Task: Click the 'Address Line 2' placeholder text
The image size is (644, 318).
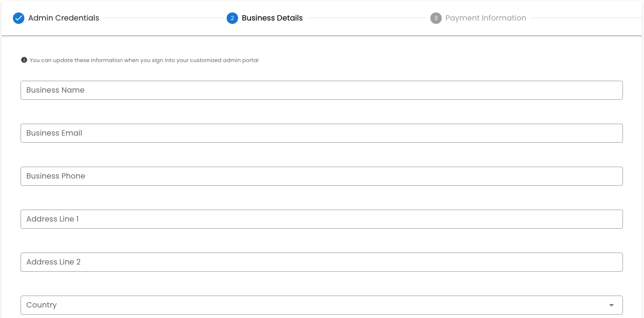Action: [x=54, y=262]
